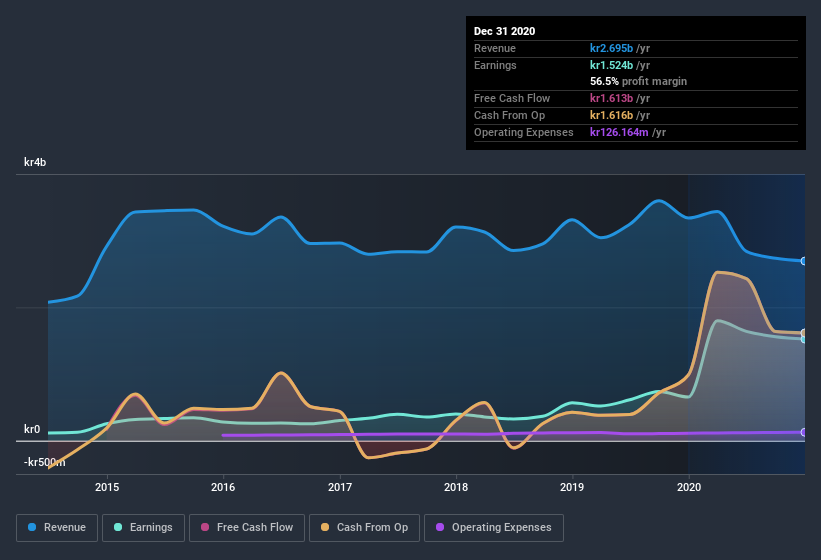Click the kr1.613b free cash flow value
821x560 pixels.
click(x=611, y=98)
